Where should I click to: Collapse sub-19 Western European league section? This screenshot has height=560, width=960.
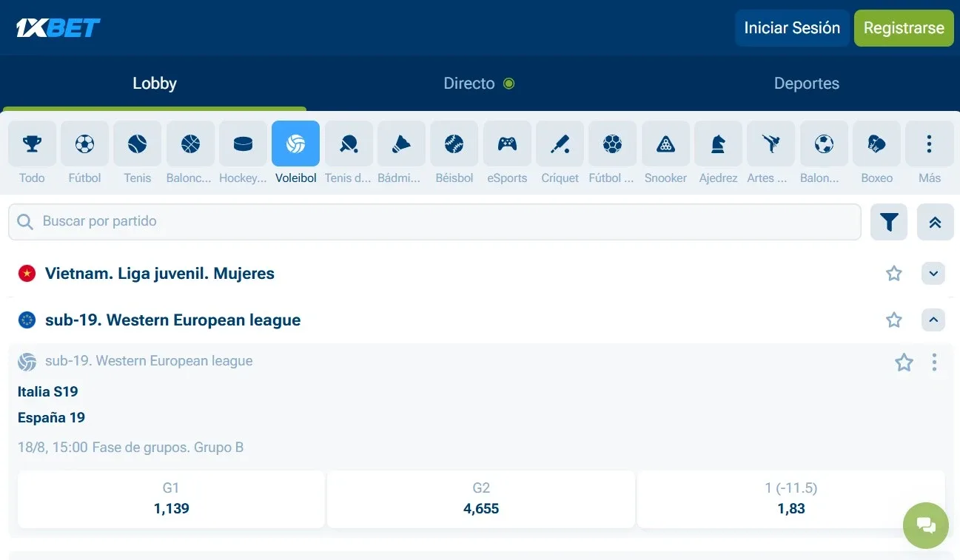click(x=933, y=320)
